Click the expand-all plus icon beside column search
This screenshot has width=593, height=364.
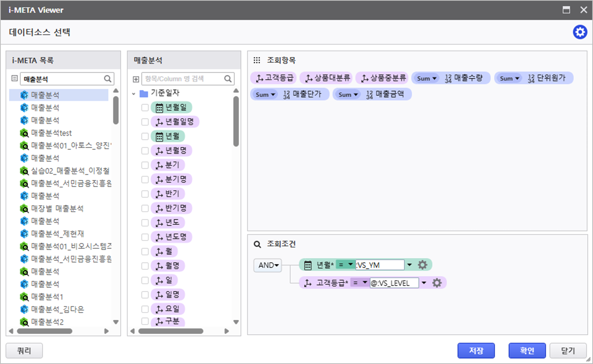coord(136,79)
